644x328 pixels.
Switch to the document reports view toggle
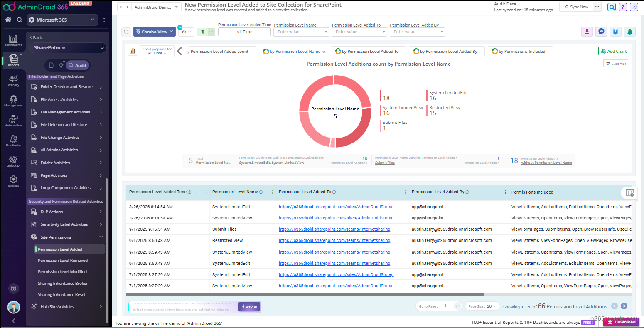click(x=51, y=65)
